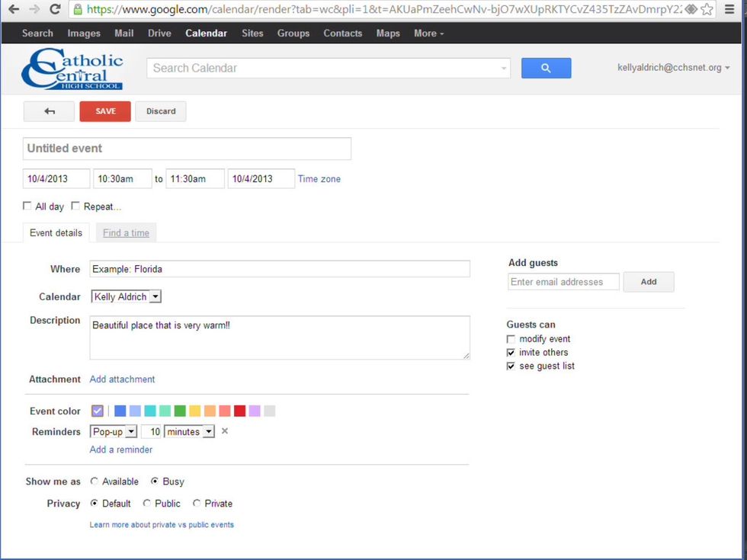Open the Chrome hamburger menu

(x=729, y=9)
